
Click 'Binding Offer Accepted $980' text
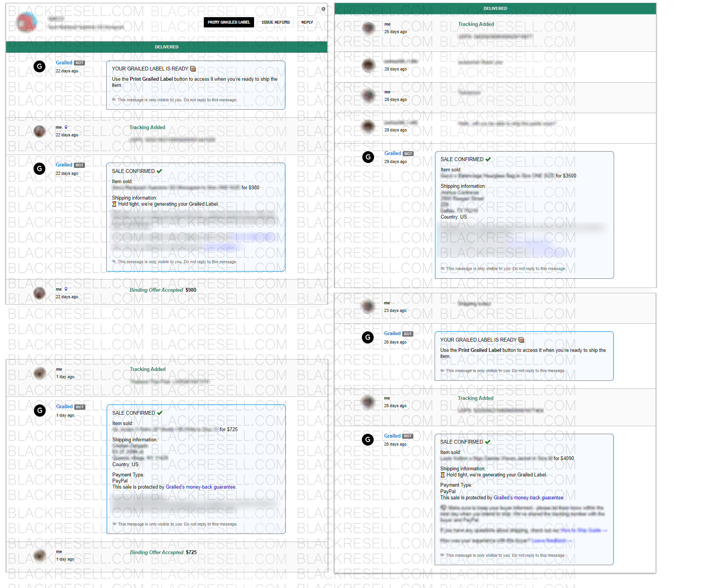point(163,290)
